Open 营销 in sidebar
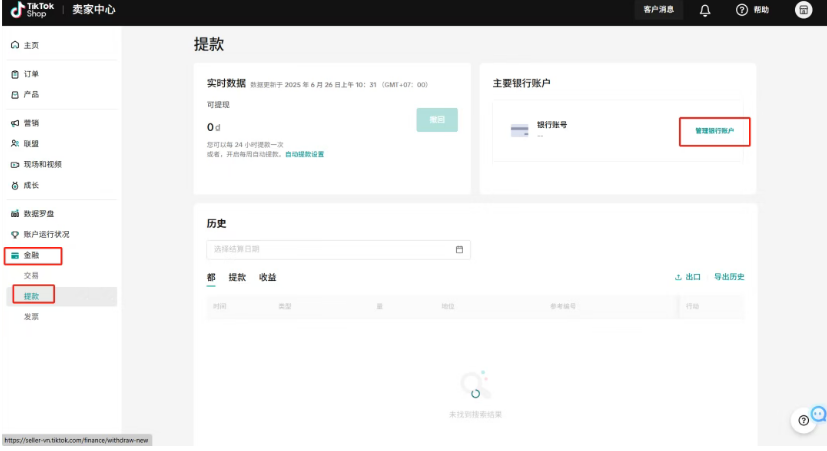 31,123
